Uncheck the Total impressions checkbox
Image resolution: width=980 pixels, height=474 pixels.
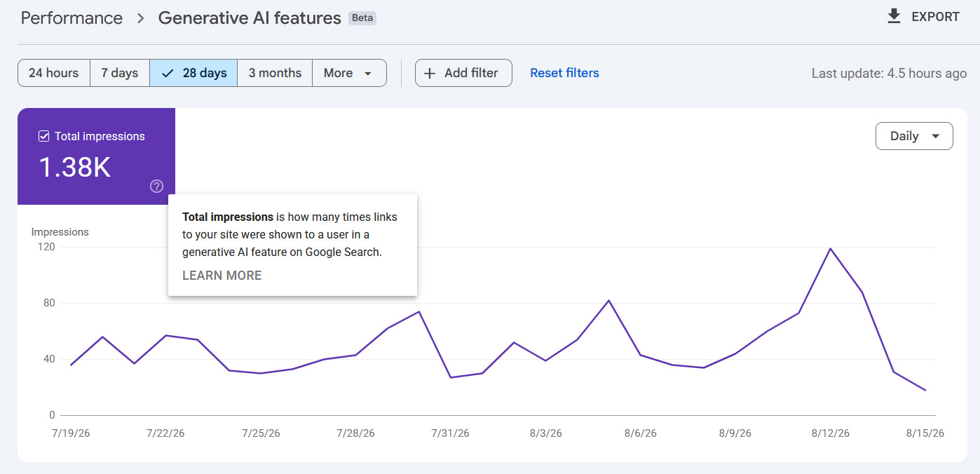click(x=43, y=136)
